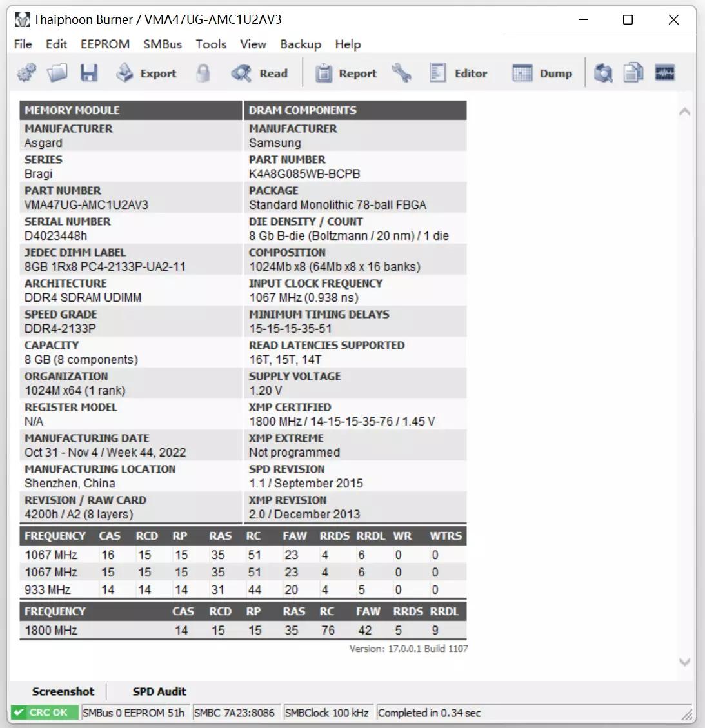Click the series value 'Bragi'

(39, 173)
